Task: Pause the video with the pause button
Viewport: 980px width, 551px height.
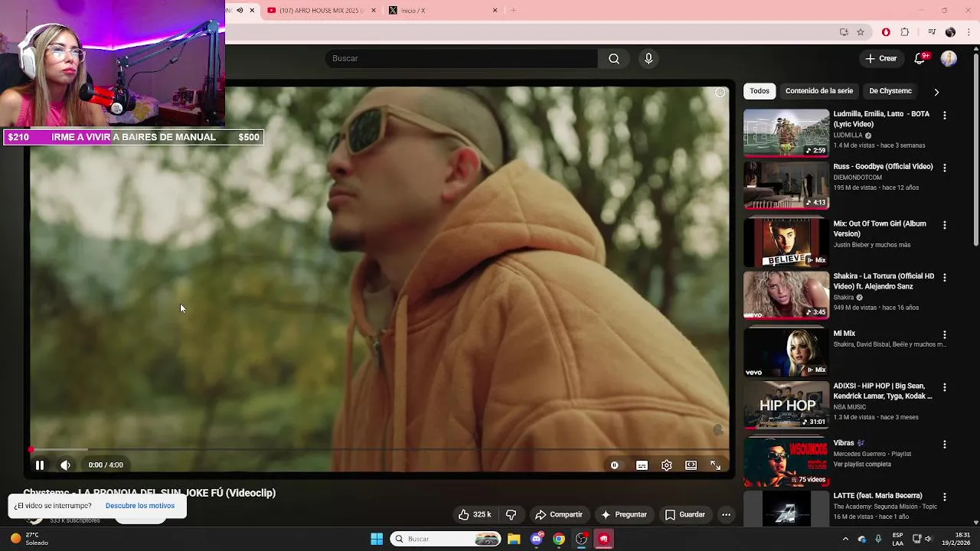Action: pyautogui.click(x=40, y=465)
